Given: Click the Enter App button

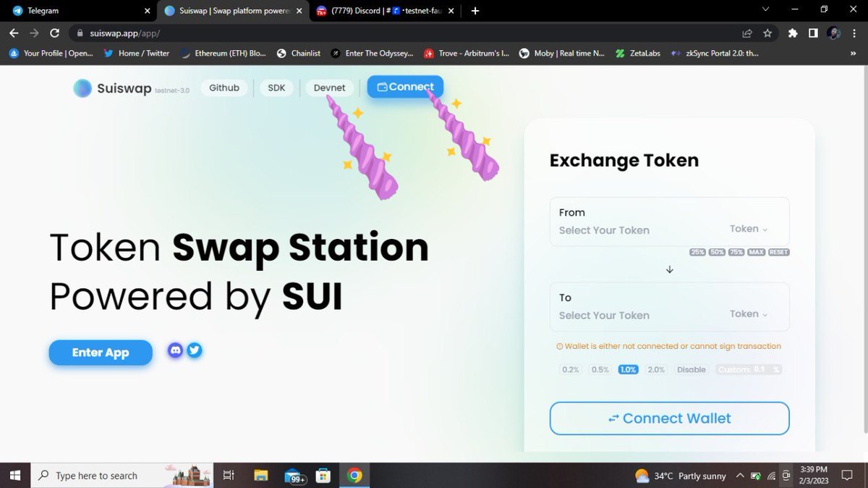Looking at the screenshot, I should 101,353.
